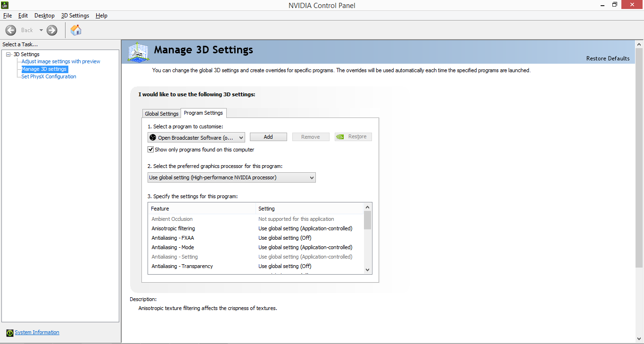Click the Feature column header
This screenshot has width=644, height=344.
pyautogui.click(x=202, y=209)
